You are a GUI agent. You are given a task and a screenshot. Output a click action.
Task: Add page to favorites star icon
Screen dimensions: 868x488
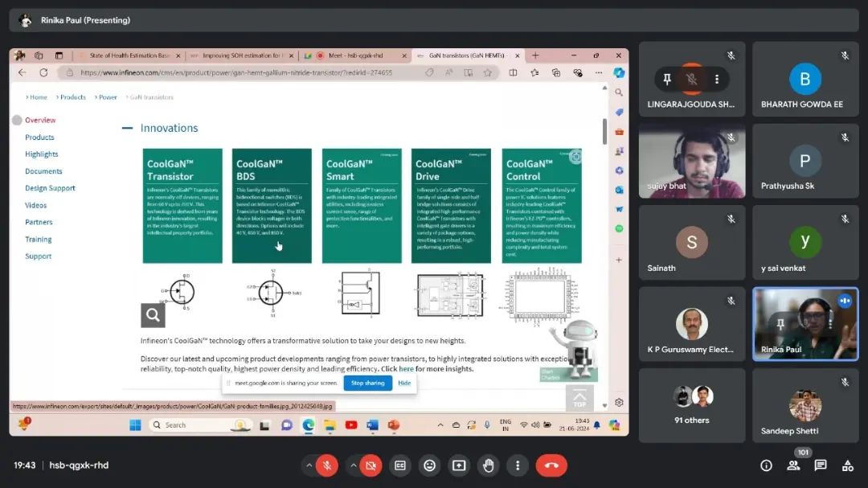click(487, 72)
